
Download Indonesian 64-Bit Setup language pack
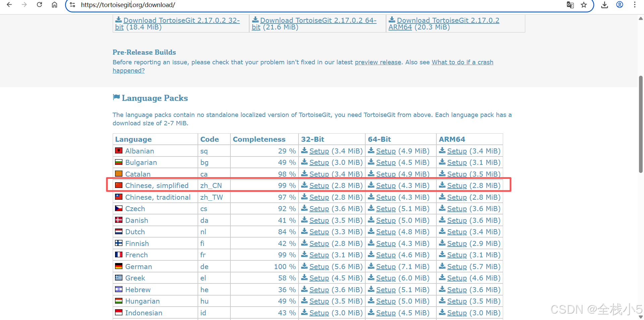pos(386,313)
